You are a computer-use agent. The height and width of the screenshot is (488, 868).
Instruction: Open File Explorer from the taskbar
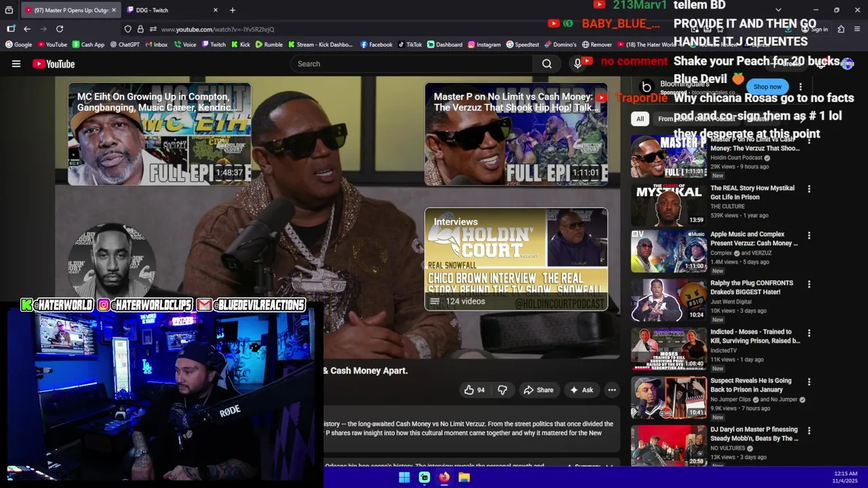(x=464, y=477)
